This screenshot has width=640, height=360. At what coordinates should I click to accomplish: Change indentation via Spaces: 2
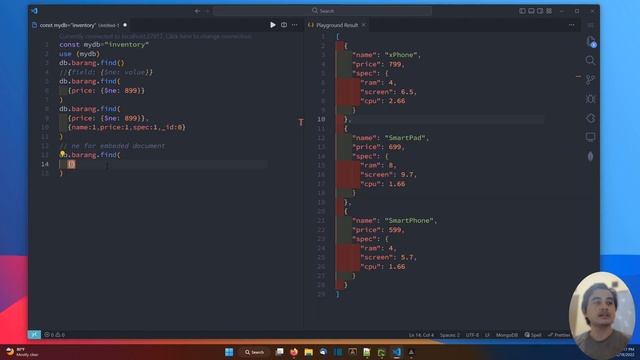click(449, 335)
